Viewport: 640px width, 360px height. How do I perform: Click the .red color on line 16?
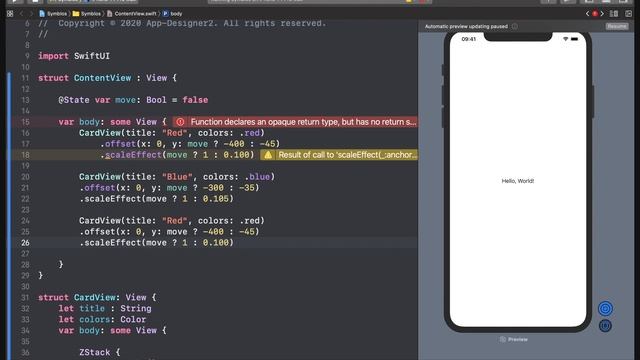[249, 133]
